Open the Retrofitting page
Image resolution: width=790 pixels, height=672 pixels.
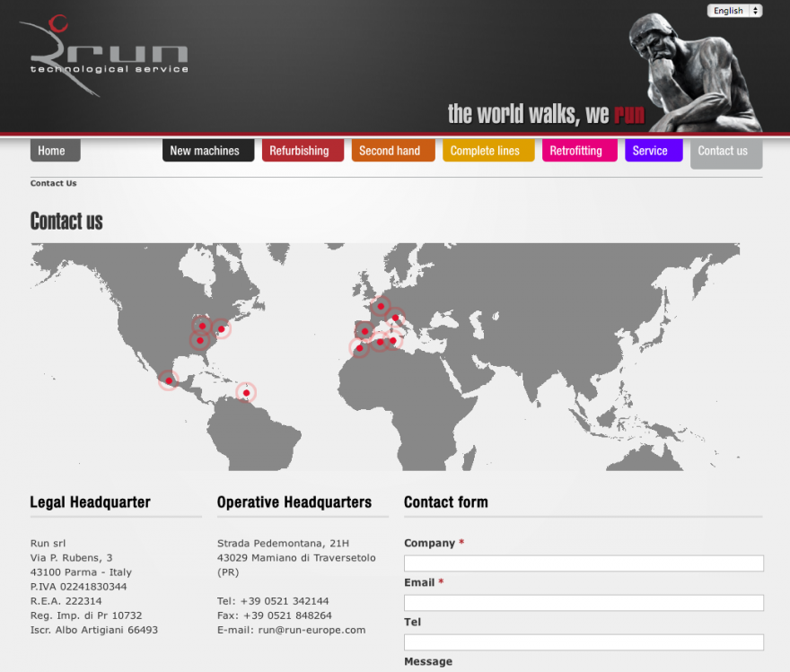coord(579,151)
